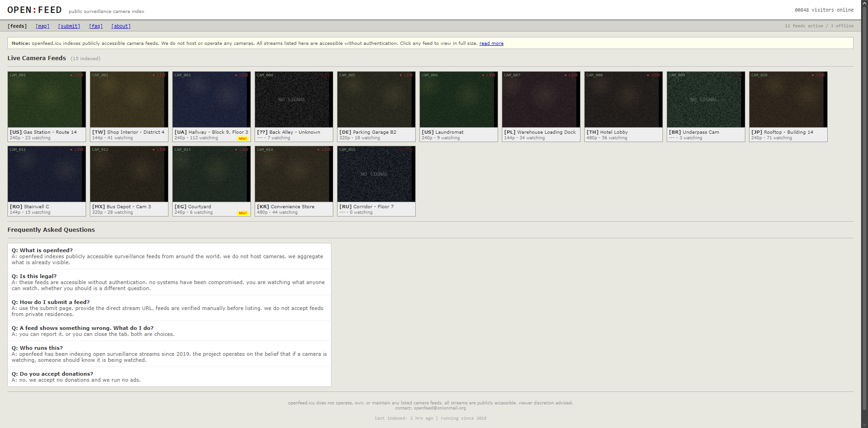
Task: Open the CAM_013 Courtyard feed thumbnail
Action: coord(212,174)
